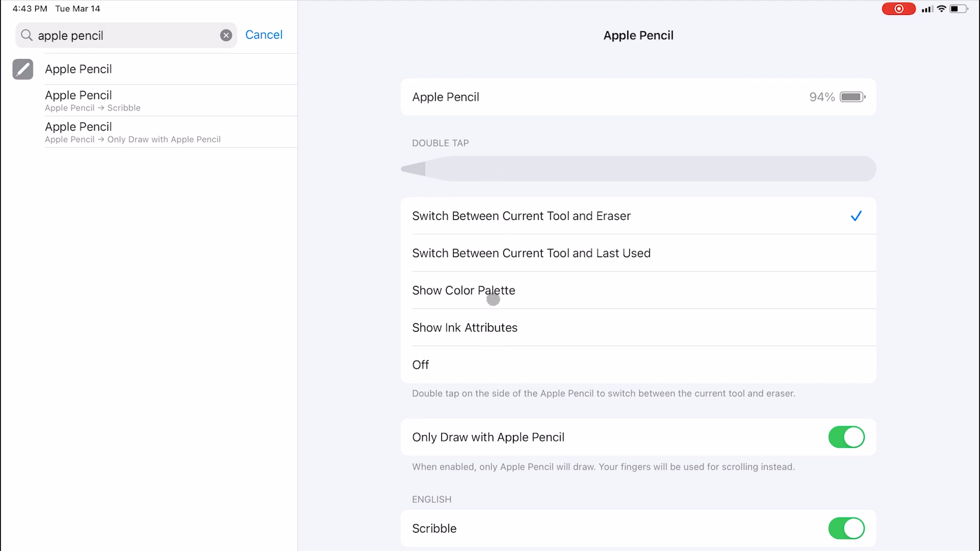Tap the double tap description footnote

tap(603, 393)
